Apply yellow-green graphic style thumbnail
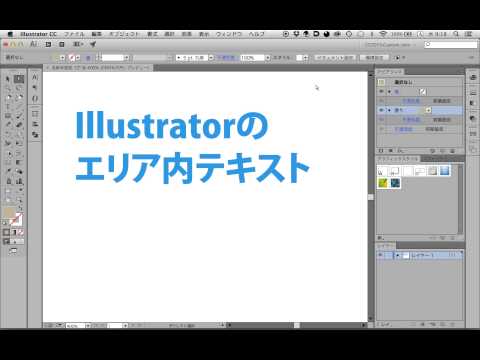480x360 pixels. coord(384,183)
